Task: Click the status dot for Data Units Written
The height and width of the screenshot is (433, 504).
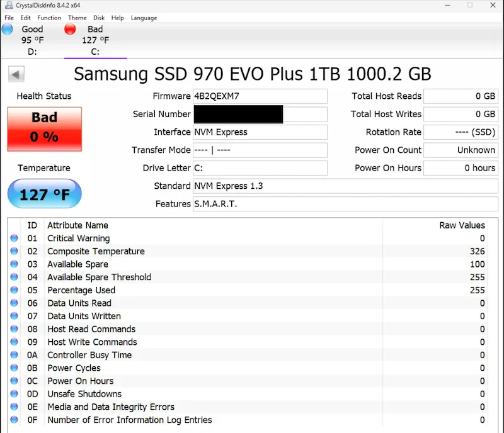Action: pos(14,316)
